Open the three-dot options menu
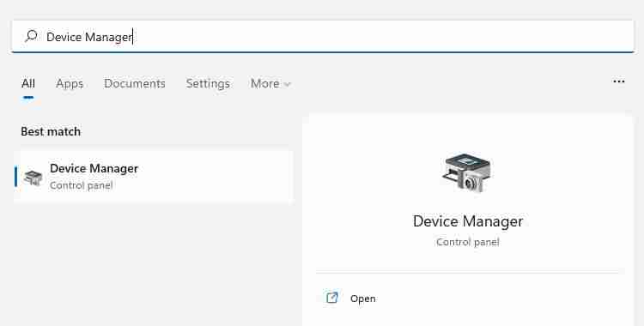 coord(618,81)
